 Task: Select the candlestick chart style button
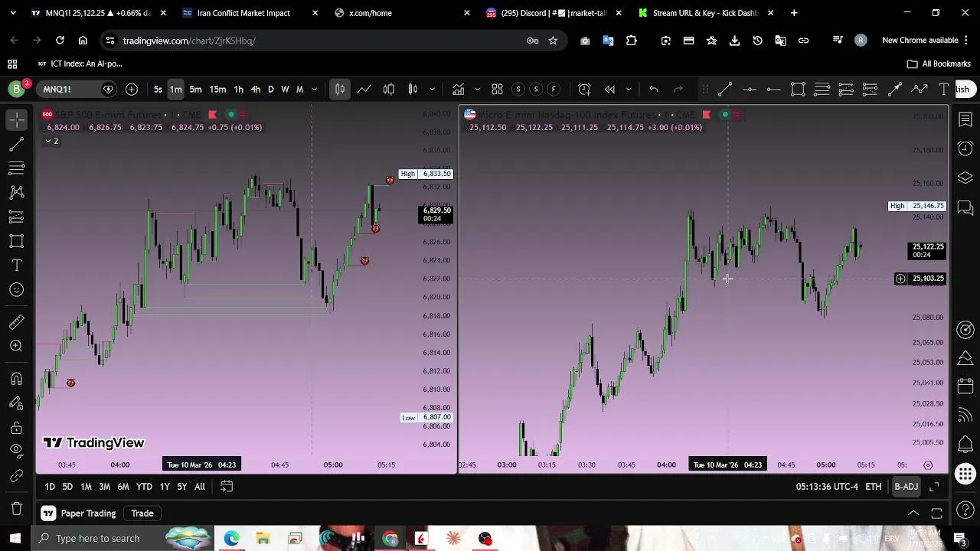coord(339,90)
